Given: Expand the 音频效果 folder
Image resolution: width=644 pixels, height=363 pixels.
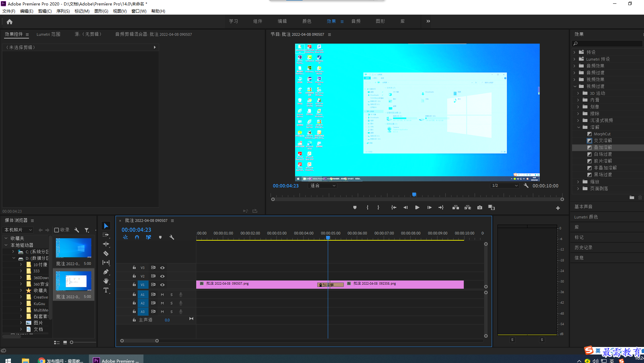Looking at the screenshot, I should pos(574,66).
